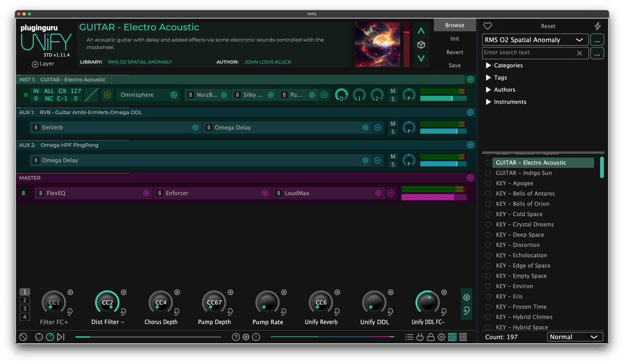The image size is (624, 364).
Task: Reset the browser filters
Action: [x=548, y=26]
